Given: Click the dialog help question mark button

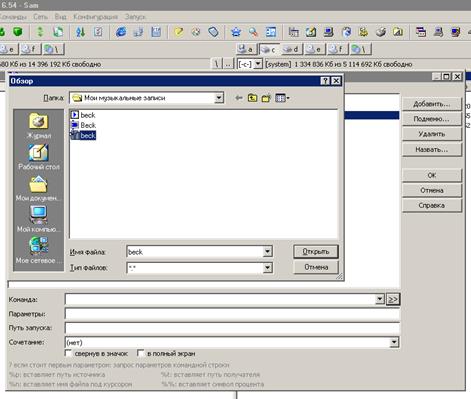Looking at the screenshot, I should (325, 81).
